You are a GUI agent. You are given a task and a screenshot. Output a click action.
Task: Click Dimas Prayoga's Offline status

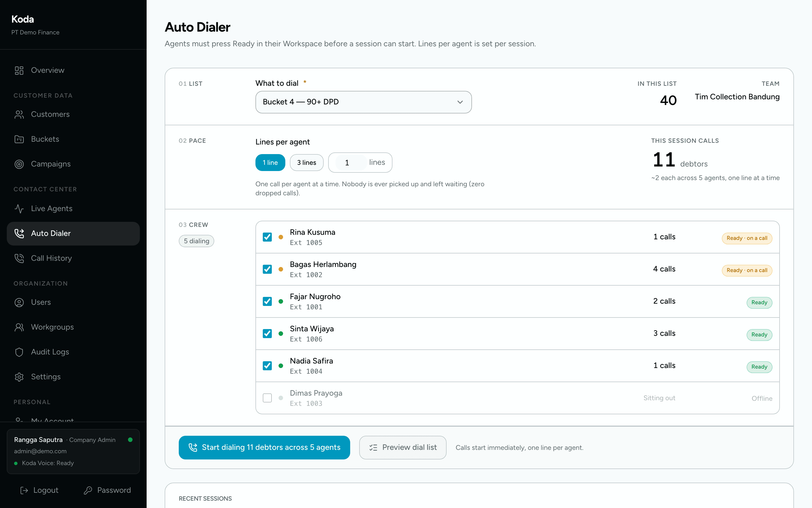(762, 398)
